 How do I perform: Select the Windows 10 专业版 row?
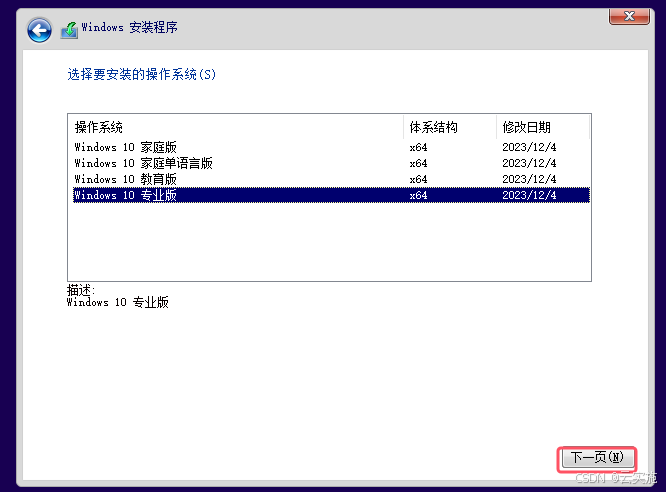[x=331, y=195]
